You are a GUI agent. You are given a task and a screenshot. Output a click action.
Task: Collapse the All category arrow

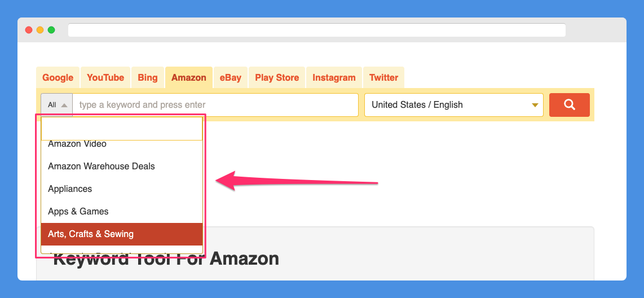64,105
